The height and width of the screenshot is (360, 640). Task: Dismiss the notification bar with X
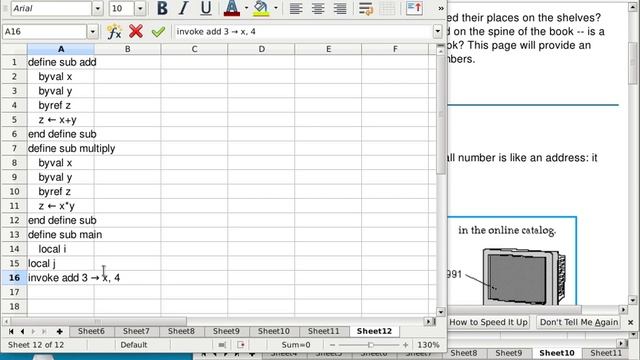(631, 322)
